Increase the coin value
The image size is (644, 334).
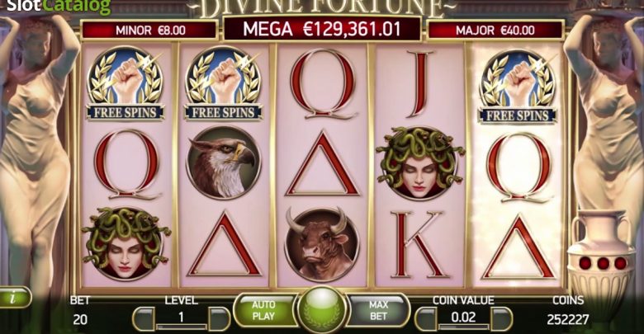click(x=501, y=319)
